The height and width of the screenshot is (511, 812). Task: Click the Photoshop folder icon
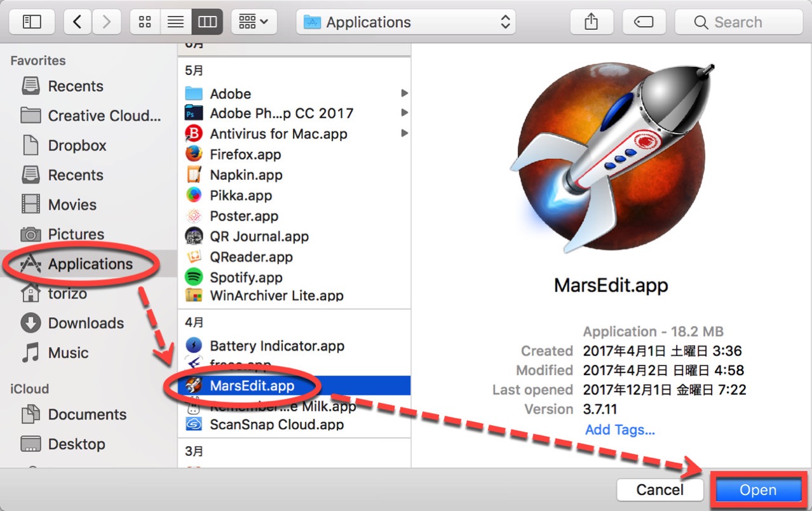[194, 113]
